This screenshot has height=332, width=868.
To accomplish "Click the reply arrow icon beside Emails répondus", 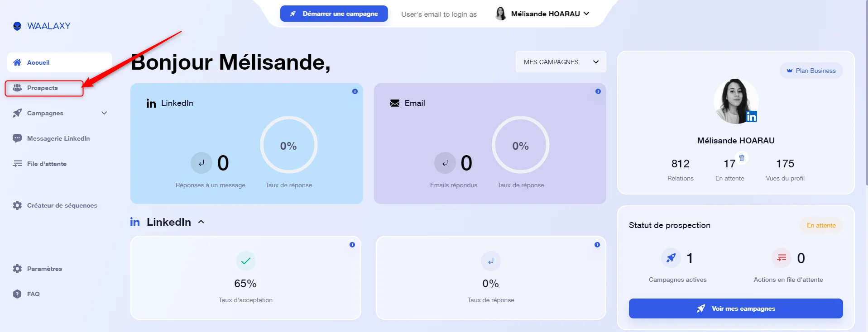I will 445,163.
